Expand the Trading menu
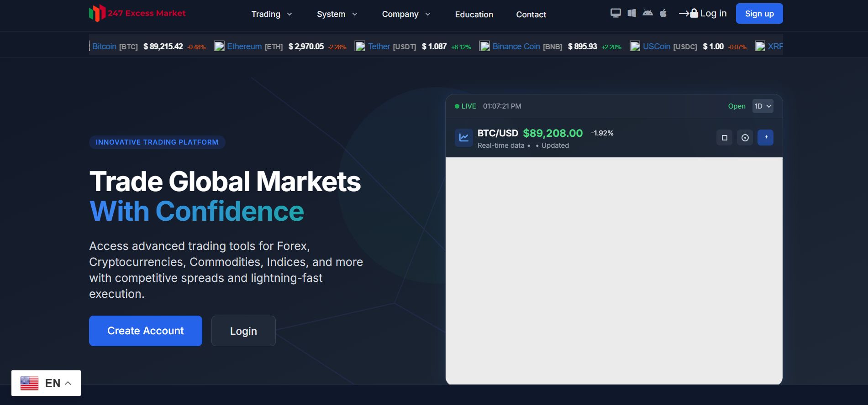The height and width of the screenshot is (405, 868). (271, 14)
